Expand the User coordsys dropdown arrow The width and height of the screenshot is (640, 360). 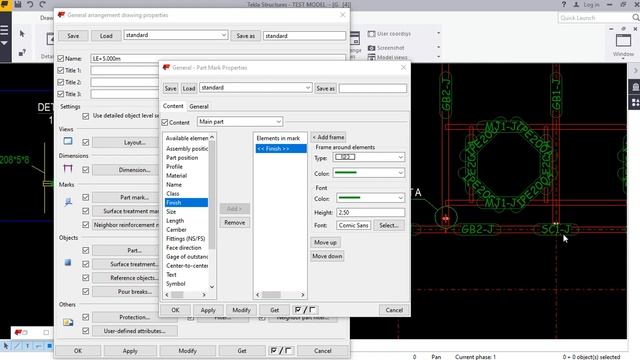point(438,33)
